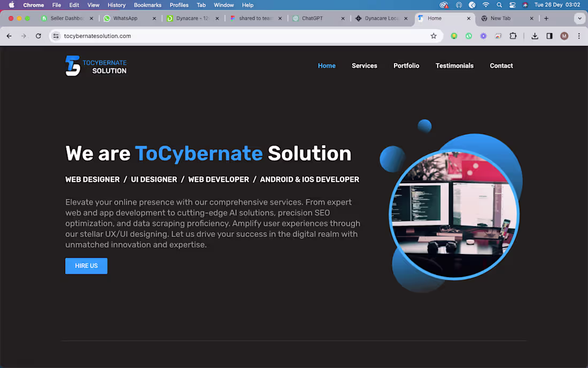Bookmark the page via the star icon
588x368 pixels.
click(x=435, y=36)
